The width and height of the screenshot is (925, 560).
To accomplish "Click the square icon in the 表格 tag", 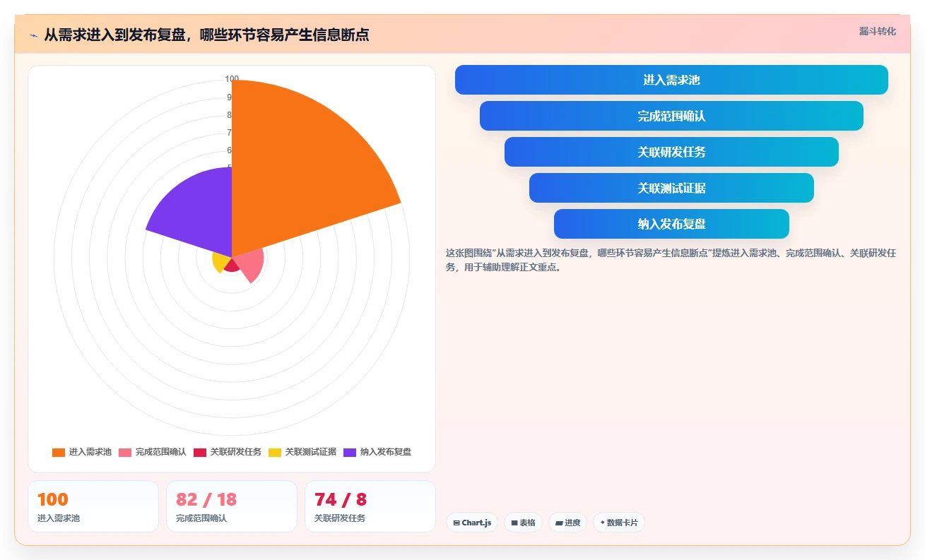I will [x=514, y=523].
